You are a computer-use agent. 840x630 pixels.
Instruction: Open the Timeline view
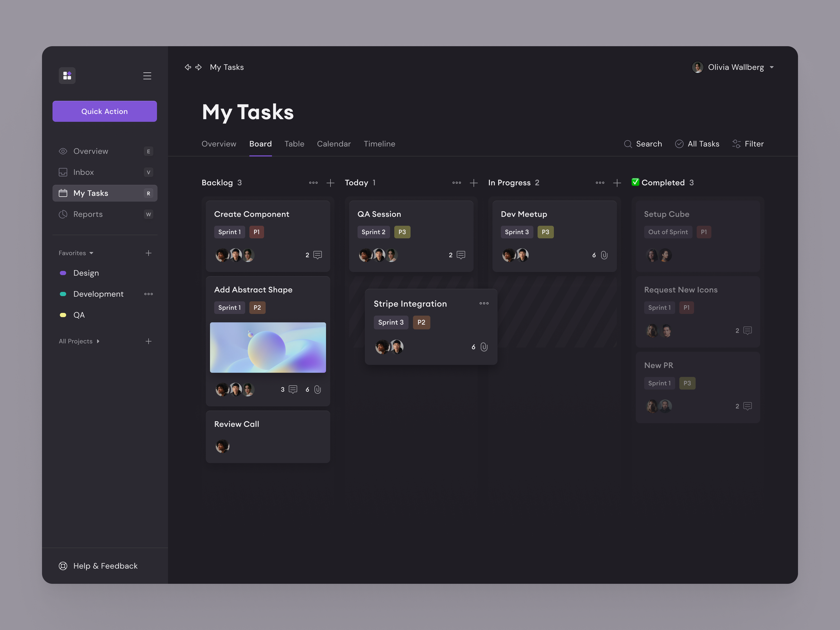coord(379,144)
